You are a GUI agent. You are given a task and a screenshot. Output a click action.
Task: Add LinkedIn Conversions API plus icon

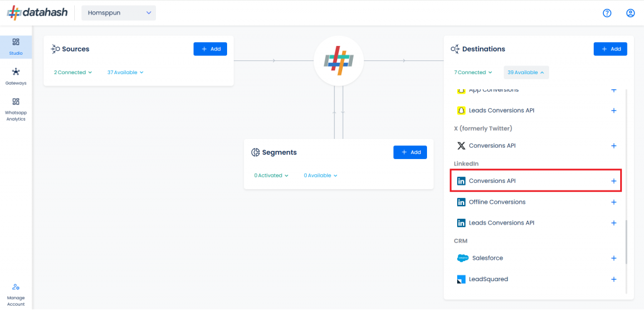point(614,180)
